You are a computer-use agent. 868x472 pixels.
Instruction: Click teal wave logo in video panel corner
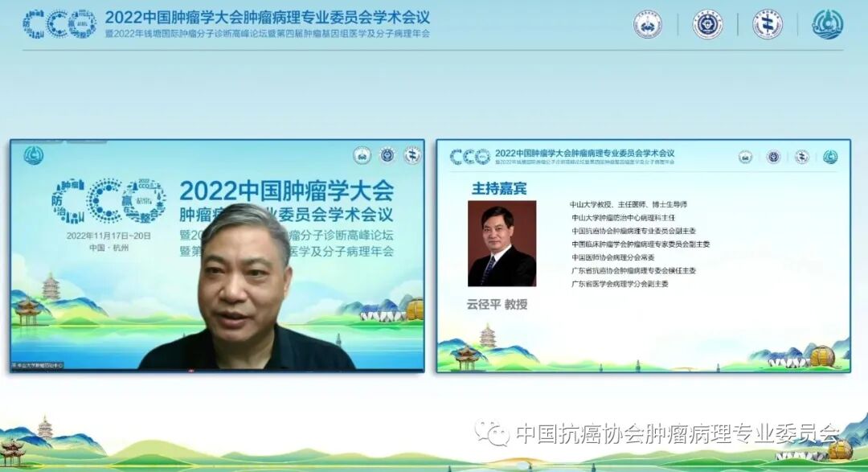(x=33, y=156)
